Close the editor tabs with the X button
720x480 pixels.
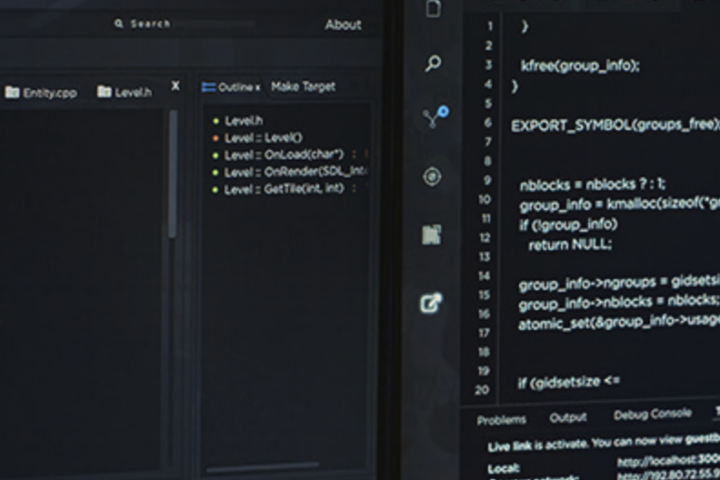(175, 86)
